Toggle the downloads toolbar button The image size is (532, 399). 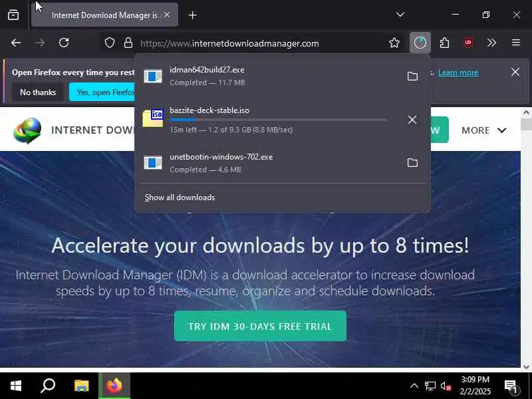point(420,43)
